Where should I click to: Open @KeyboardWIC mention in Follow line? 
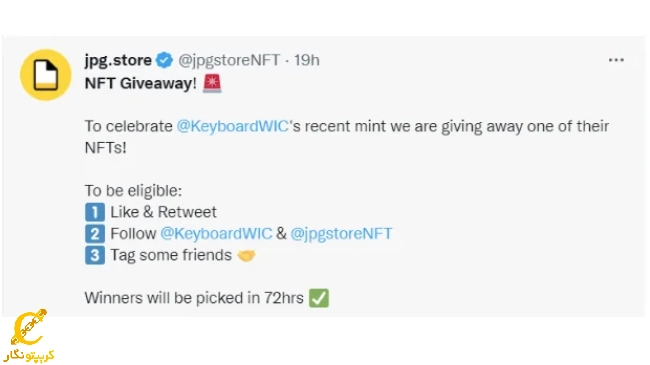click(x=216, y=234)
